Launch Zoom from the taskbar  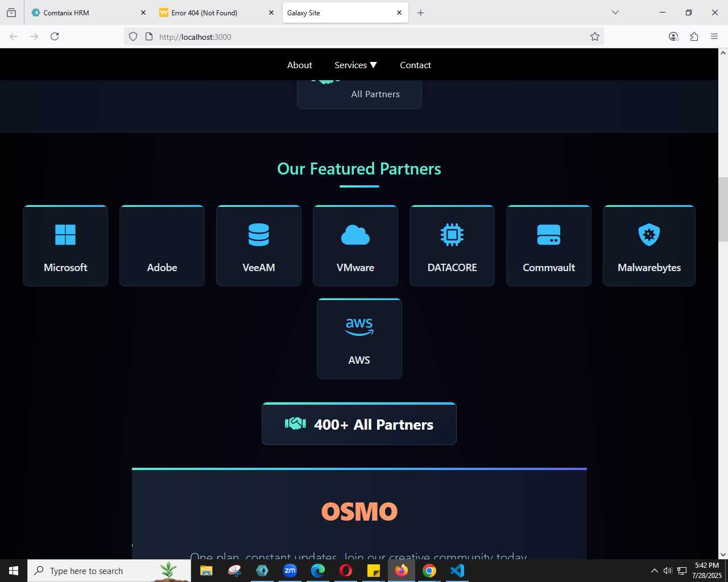pyautogui.click(x=290, y=571)
